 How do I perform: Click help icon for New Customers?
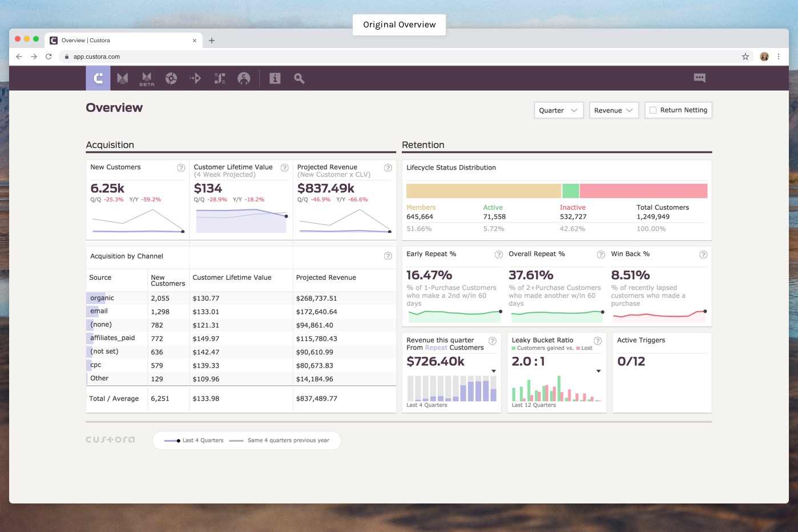coord(181,168)
